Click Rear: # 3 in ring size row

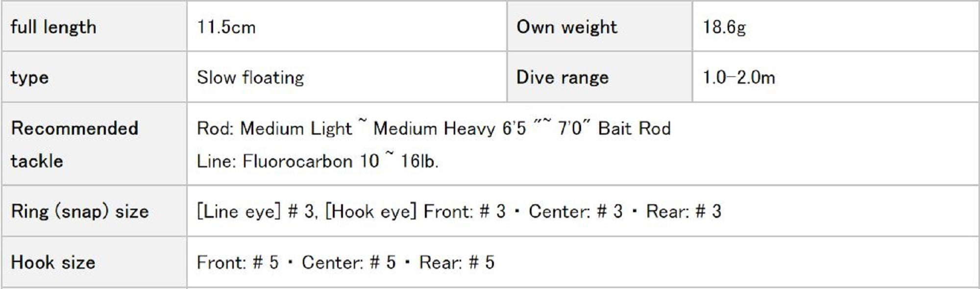[684, 212]
